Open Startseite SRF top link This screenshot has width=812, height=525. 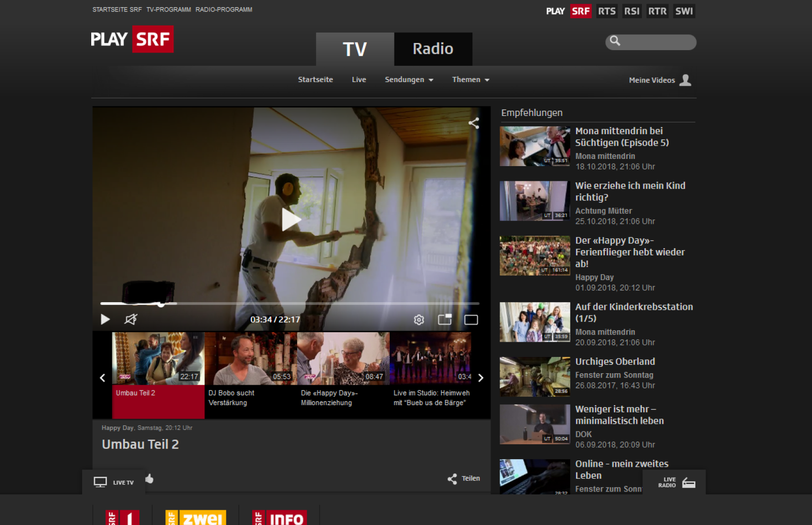tap(117, 10)
